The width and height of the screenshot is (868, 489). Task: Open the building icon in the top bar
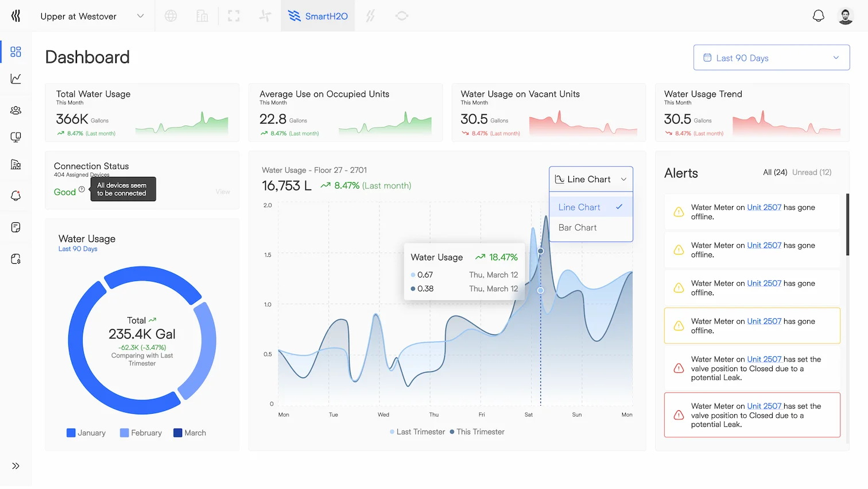(x=202, y=16)
